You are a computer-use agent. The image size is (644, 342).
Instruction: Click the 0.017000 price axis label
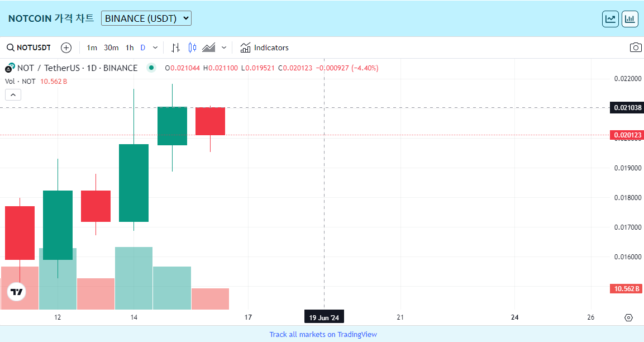point(628,227)
